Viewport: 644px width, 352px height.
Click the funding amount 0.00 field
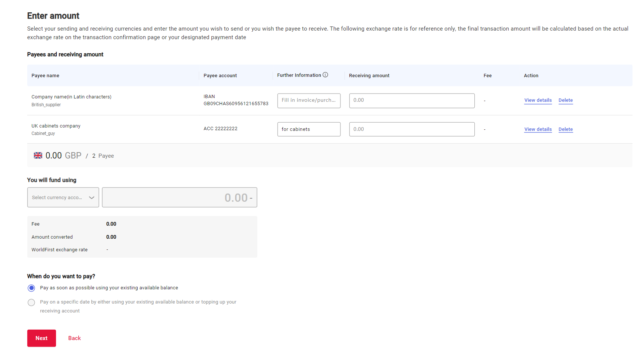179,198
